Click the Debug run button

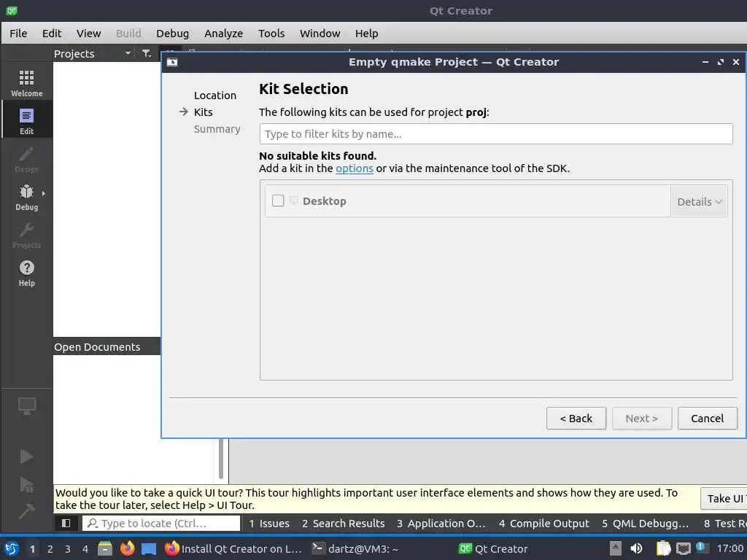27,484
